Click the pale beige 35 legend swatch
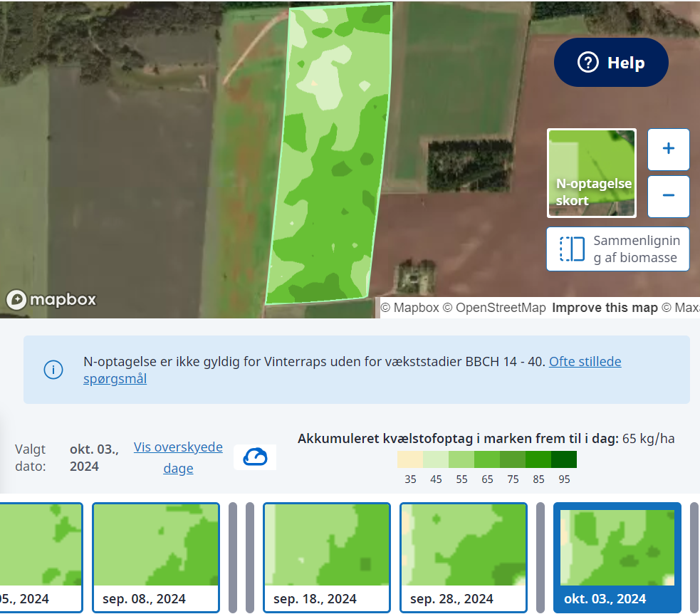Viewport: 700px width, 614px height. [410, 459]
